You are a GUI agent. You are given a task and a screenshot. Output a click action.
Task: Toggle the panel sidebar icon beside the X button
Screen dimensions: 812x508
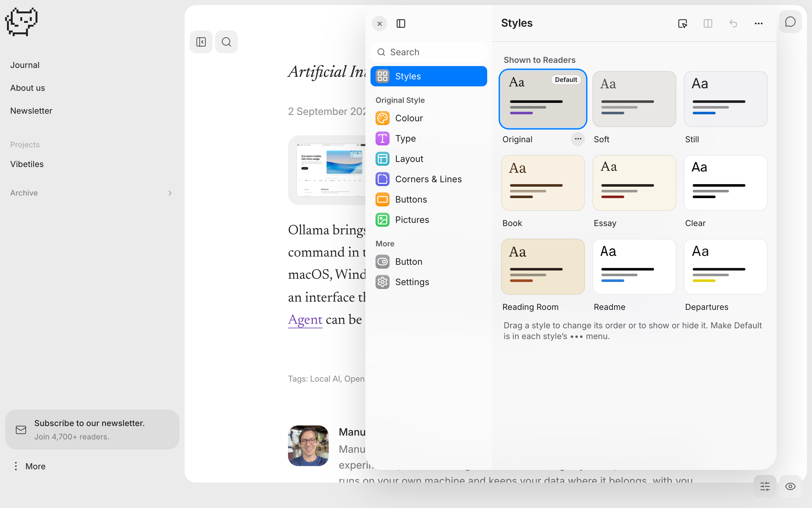tap(401, 24)
